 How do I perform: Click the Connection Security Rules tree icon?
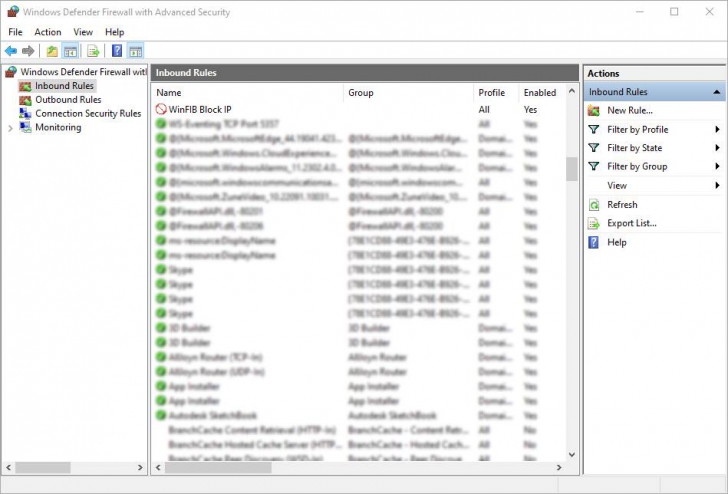25,114
